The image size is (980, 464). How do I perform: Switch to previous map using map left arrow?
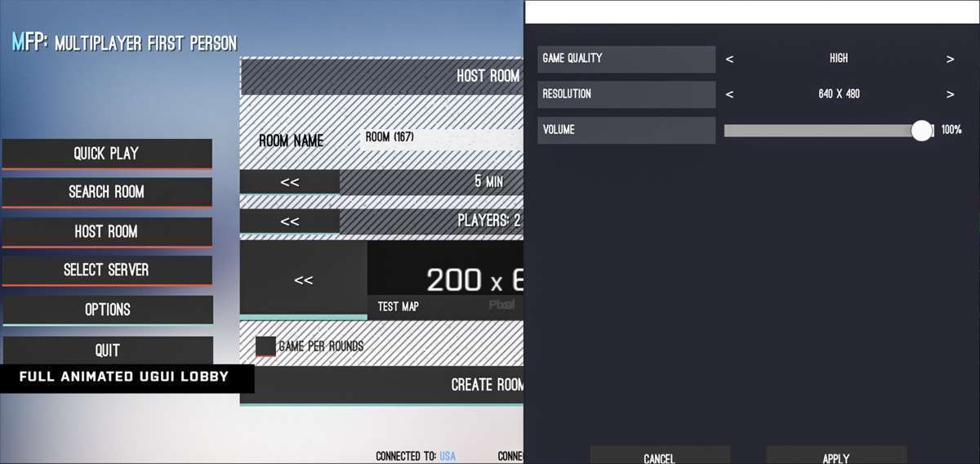[303, 279]
